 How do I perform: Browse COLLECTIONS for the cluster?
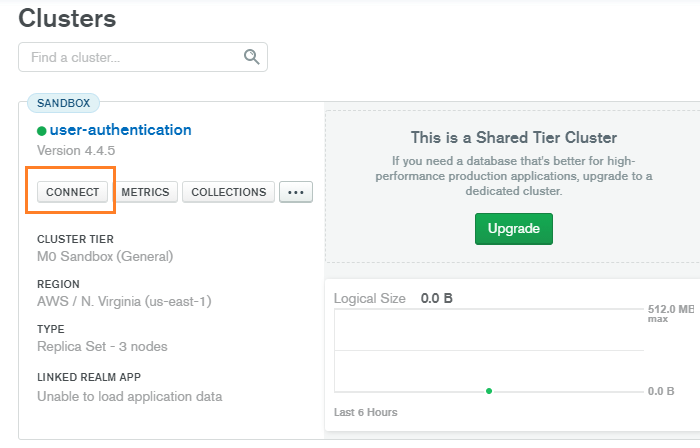pos(228,192)
